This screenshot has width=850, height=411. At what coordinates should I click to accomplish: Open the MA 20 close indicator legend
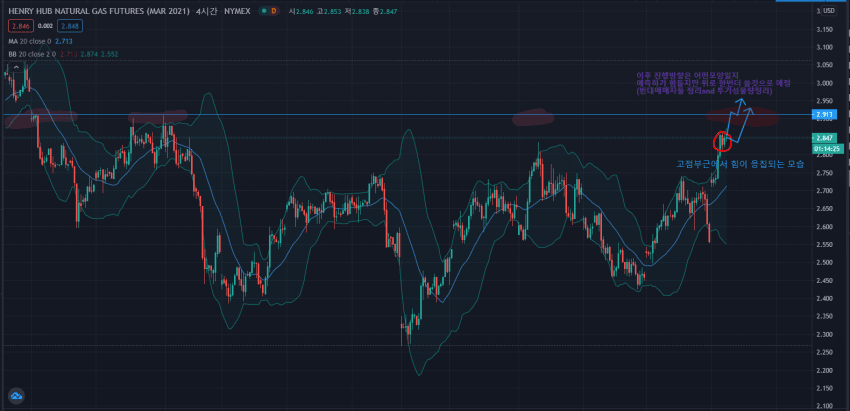click(x=30, y=41)
